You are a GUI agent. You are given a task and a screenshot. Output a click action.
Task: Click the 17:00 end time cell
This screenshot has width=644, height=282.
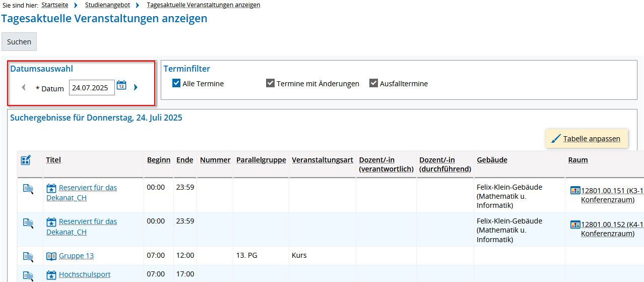(185, 274)
